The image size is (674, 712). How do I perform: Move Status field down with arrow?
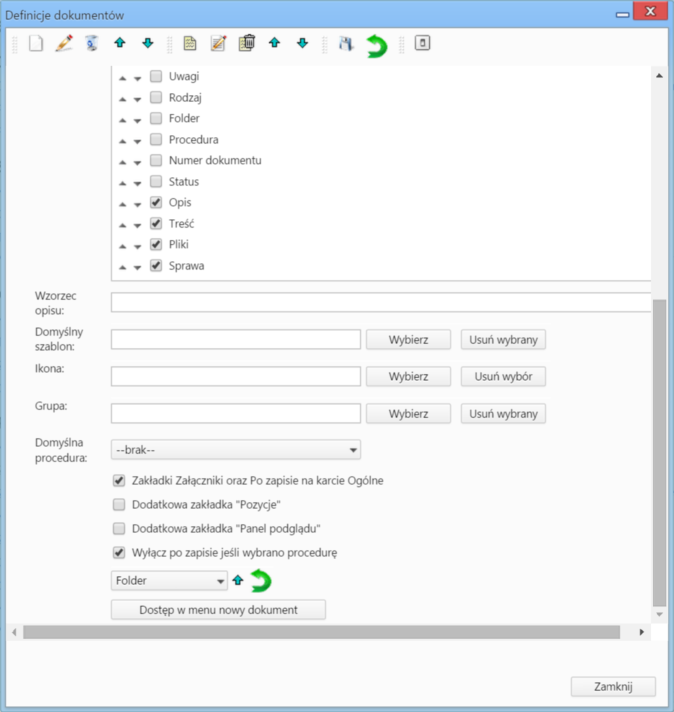pos(137,183)
